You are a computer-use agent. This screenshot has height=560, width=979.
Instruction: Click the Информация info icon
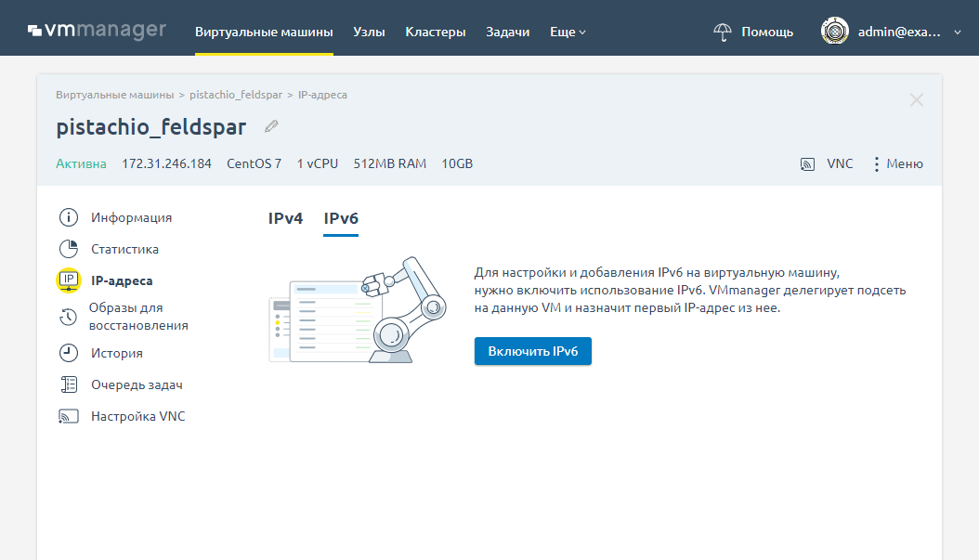(69, 217)
